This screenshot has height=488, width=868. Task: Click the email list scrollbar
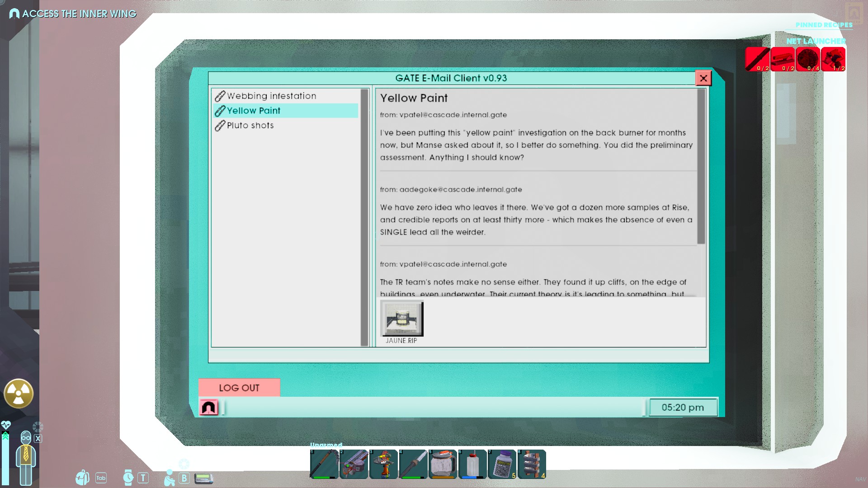pos(364,217)
